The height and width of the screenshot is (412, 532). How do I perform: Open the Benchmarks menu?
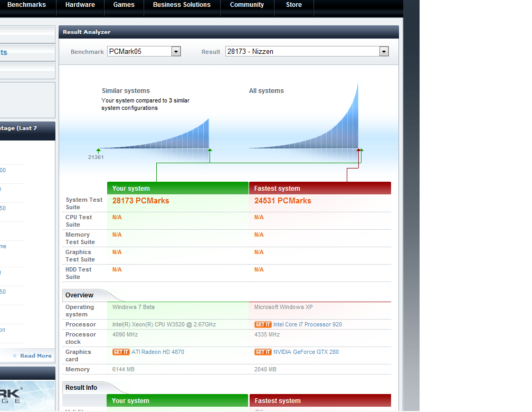coord(26,5)
